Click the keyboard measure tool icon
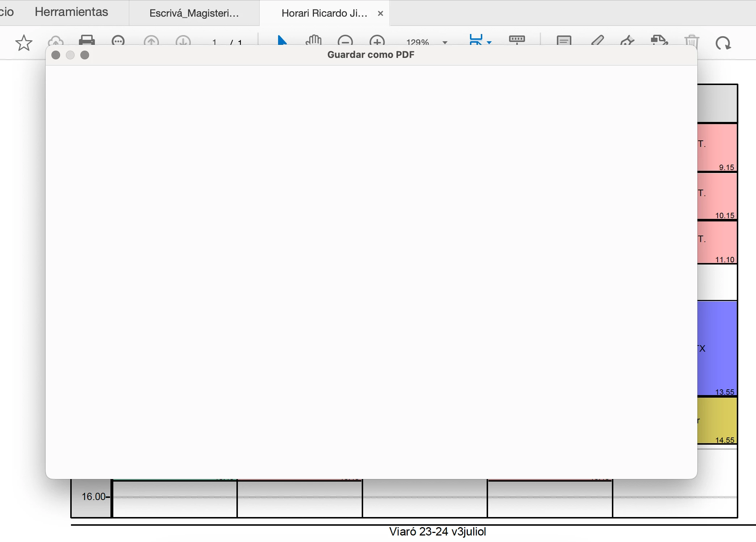Viewport: 756px width, 542px height. 517,39
